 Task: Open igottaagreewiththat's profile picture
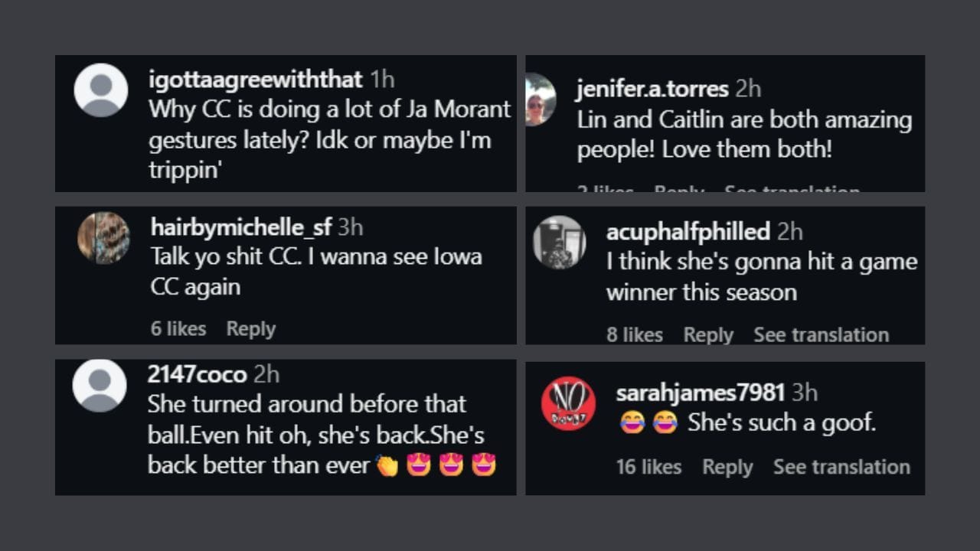tap(100, 90)
